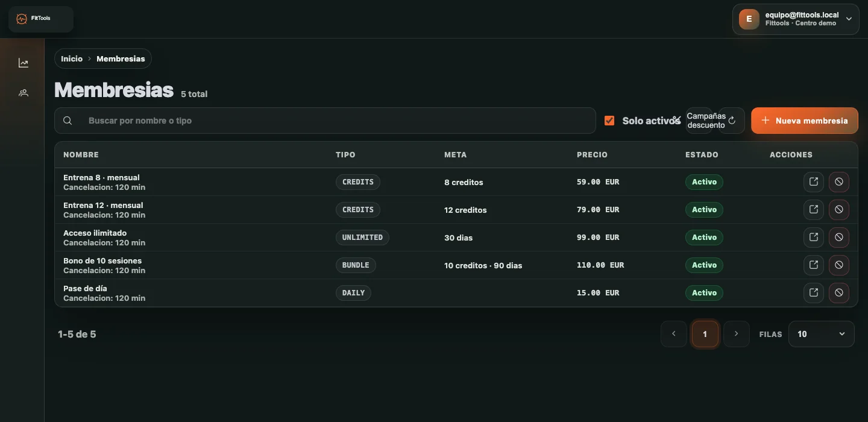Click the TIPO column header
The image size is (868, 422).
click(x=345, y=155)
